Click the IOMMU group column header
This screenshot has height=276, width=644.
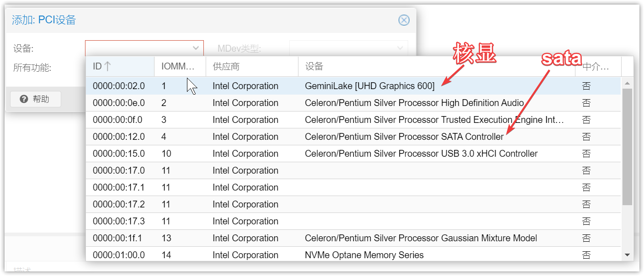pos(179,67)
